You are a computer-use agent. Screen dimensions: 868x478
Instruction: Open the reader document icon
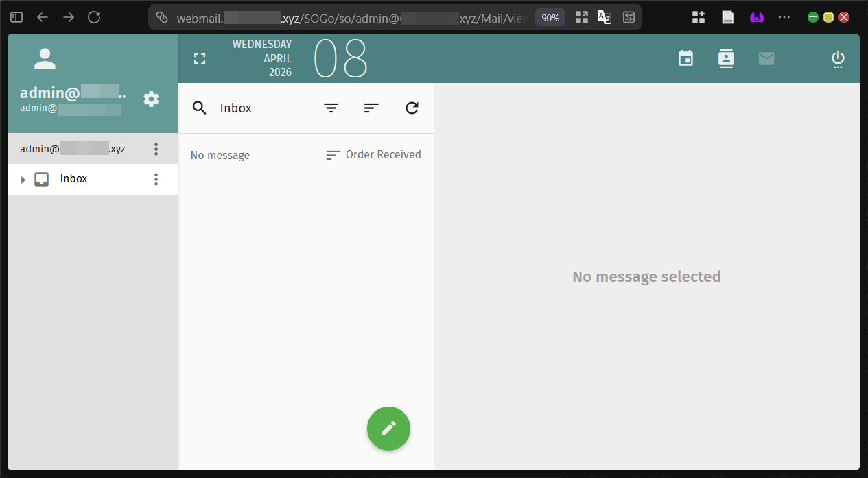[728, 18]
